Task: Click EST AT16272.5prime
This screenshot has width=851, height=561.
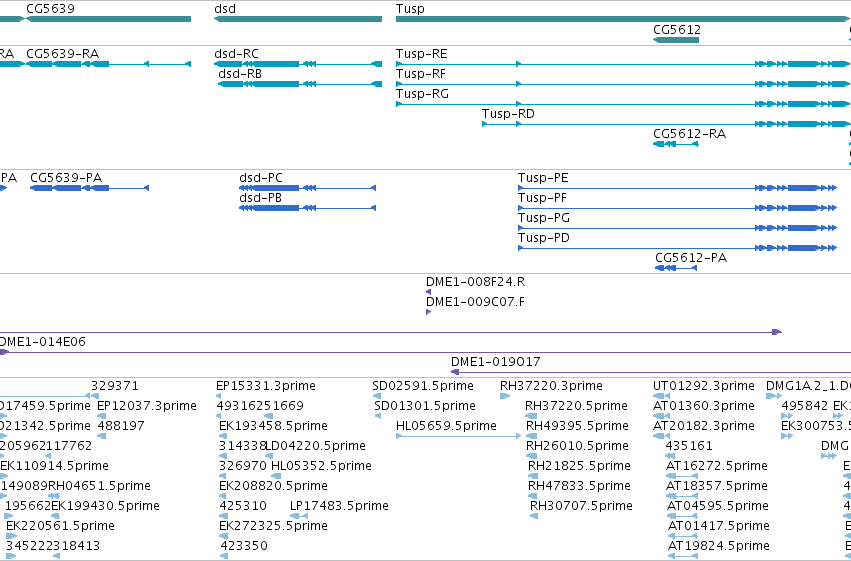Action: tap(717, 466)
